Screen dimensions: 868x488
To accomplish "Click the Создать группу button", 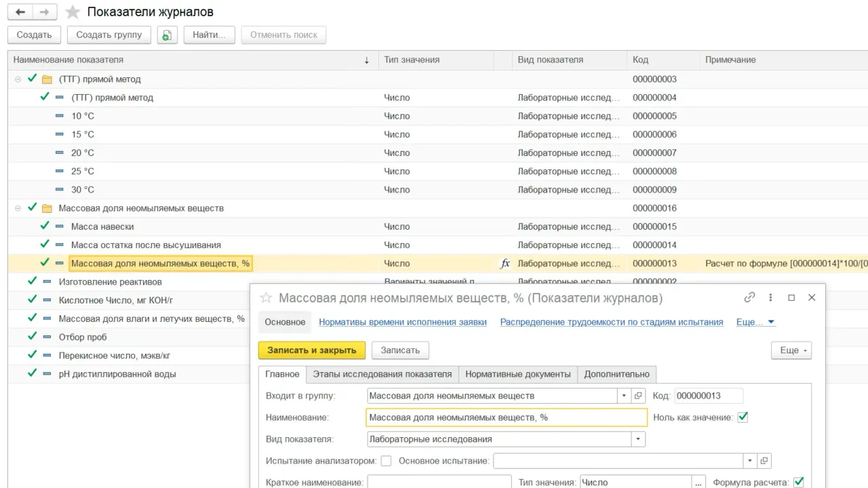I will 109,35.
